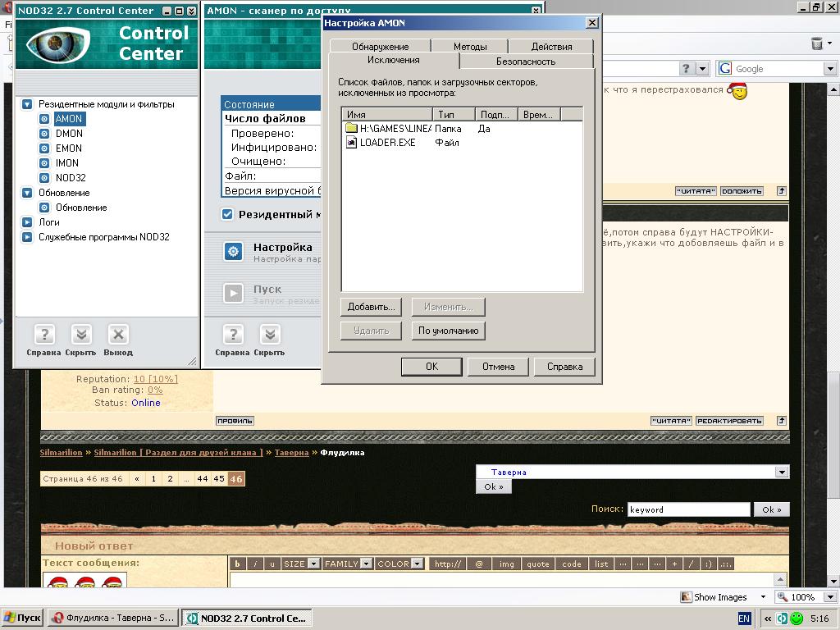This screenshot has width=840, height=630.
Task: Go to forum page 45
Action: [218, 478]
